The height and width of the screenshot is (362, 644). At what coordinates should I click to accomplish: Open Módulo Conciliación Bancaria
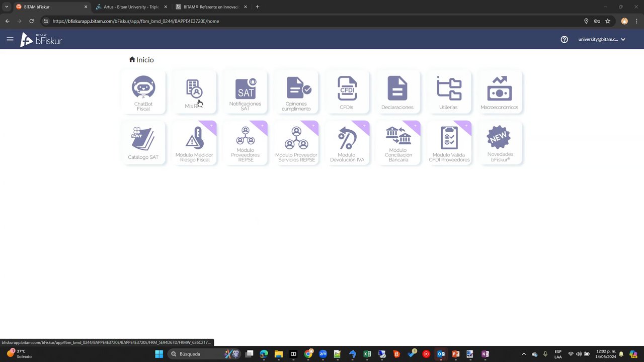397,143
